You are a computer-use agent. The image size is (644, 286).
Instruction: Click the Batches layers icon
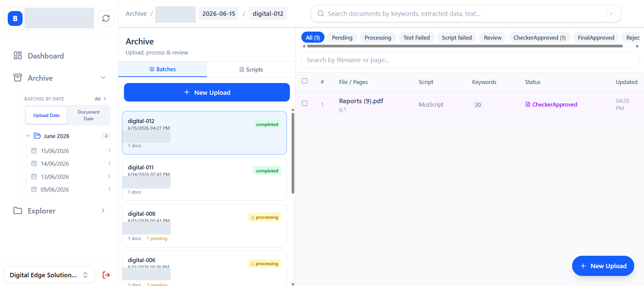click(152, 69)
